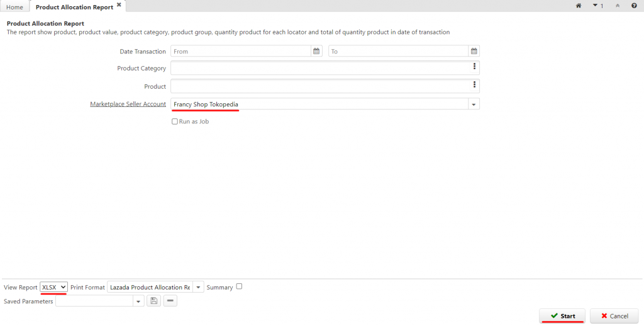Tick the Summary checkbox

(x=239, y=286)
